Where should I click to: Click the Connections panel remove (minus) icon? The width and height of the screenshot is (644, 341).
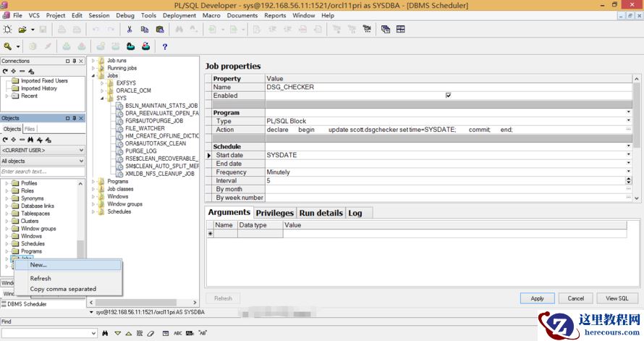tap(22, 71)
